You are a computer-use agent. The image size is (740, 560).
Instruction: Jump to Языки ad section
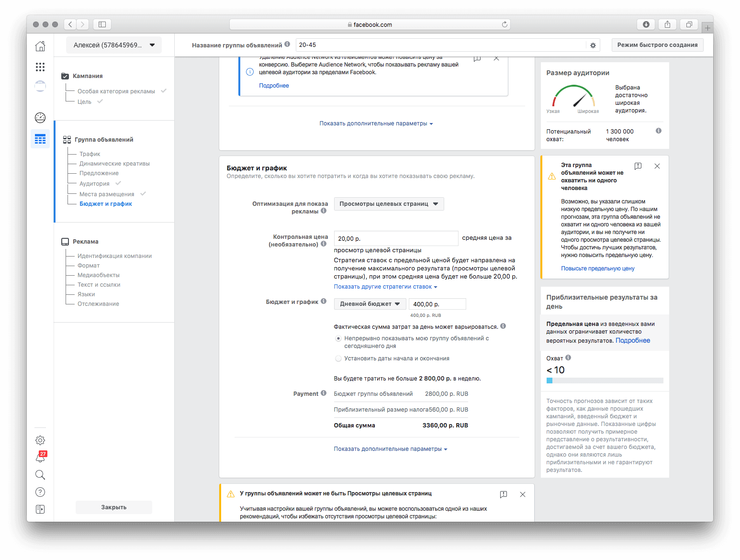point(86,294)
